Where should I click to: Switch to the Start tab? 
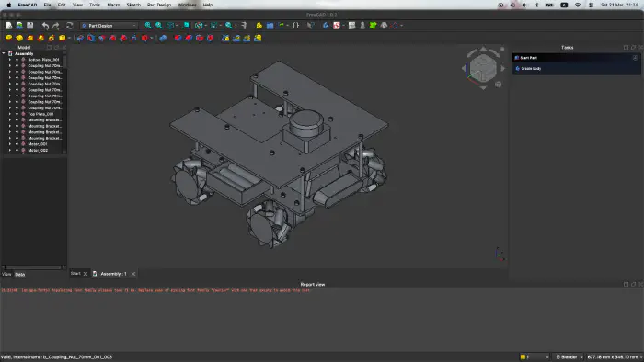[75, 274]
